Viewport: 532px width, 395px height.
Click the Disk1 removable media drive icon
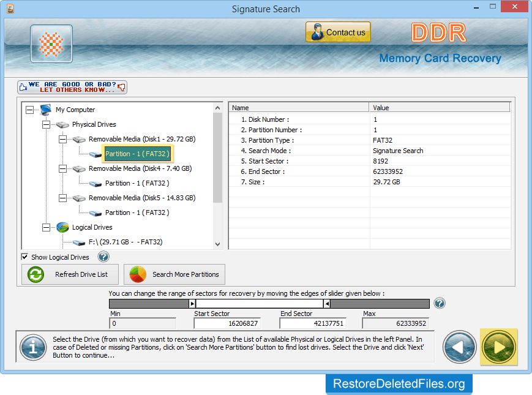(x=79, y=140)
